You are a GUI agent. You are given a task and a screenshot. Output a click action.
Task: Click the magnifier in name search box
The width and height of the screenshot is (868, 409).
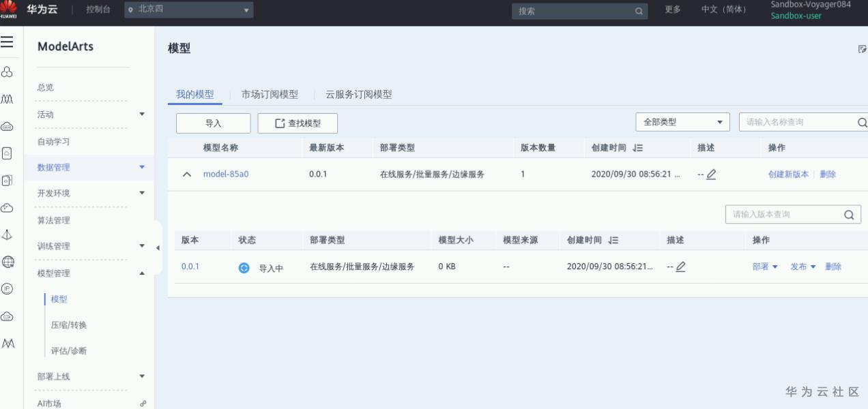[862, 123]
